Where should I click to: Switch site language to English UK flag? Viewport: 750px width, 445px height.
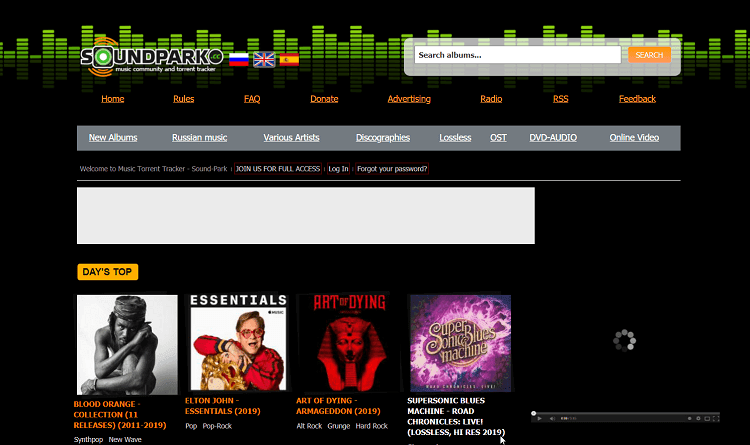264,59
